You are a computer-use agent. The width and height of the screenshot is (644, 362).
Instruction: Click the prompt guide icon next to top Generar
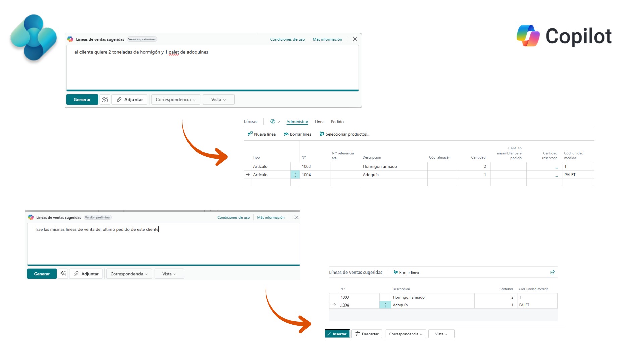tap(105, 100)
